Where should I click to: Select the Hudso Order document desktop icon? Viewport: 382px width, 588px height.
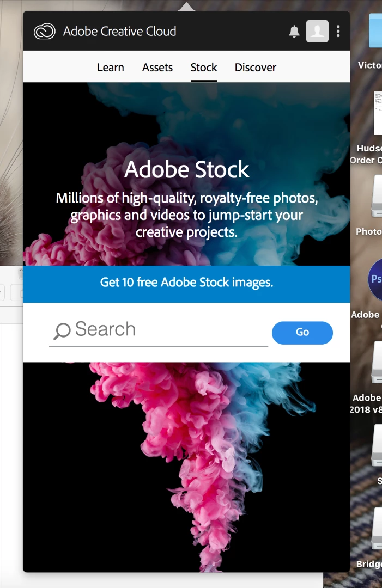coord(378,113)
